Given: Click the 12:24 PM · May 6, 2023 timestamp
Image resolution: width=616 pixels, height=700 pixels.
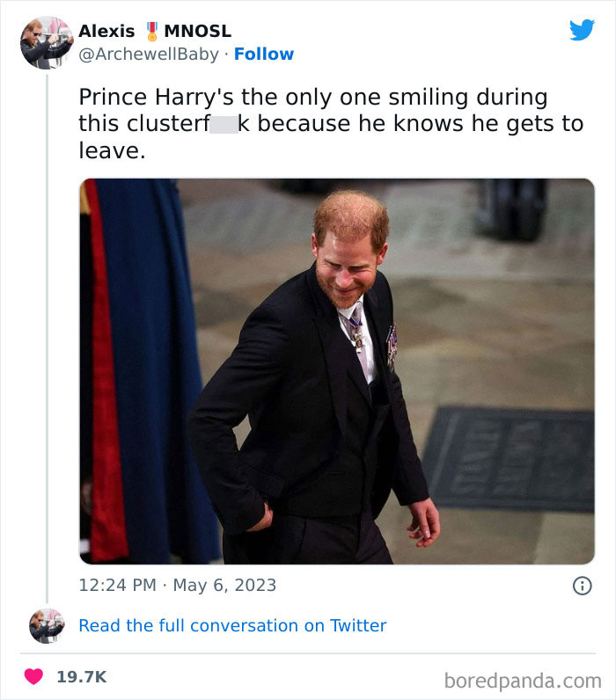Looking at the screenshot, I should (177, 585).
